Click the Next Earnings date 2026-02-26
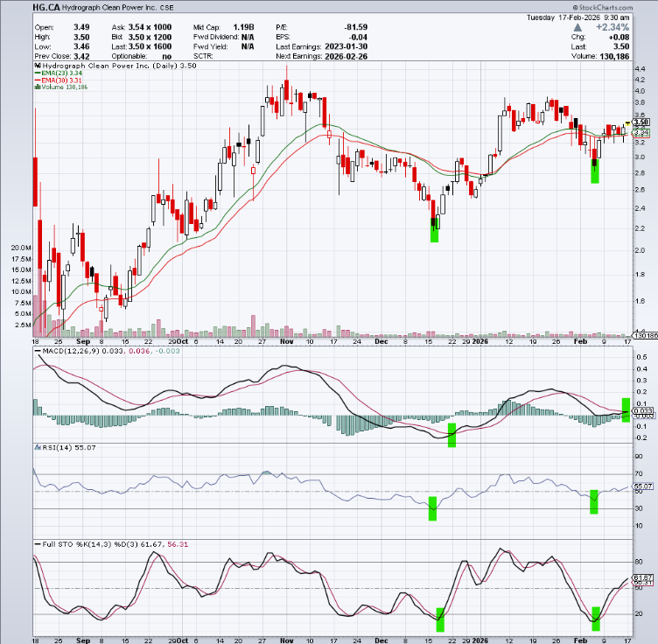Image resolution: width=658 pixels, height=644 pixels. 346,56
